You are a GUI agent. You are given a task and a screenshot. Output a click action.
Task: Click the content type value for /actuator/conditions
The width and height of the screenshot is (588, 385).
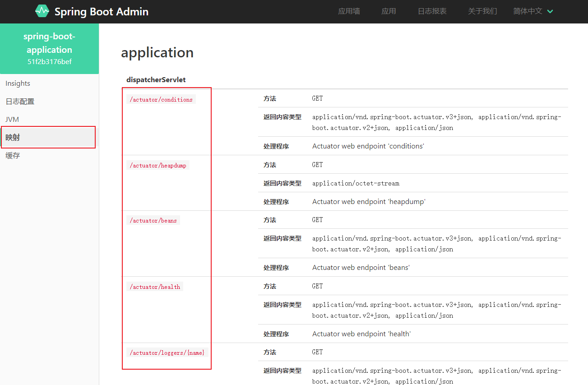[x=437, y=122]
